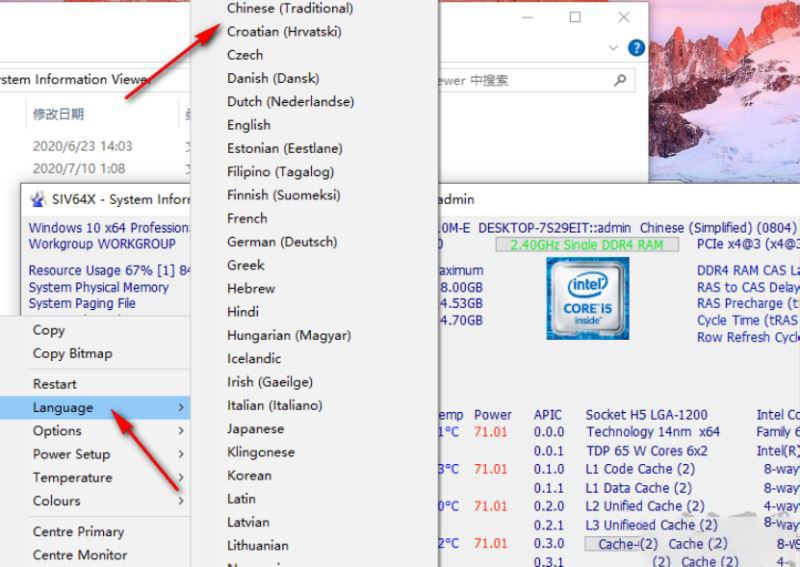The image size is (800, 567).
Task: Click Socket H5 LGA-1200 text
Action: click(646, 415)
